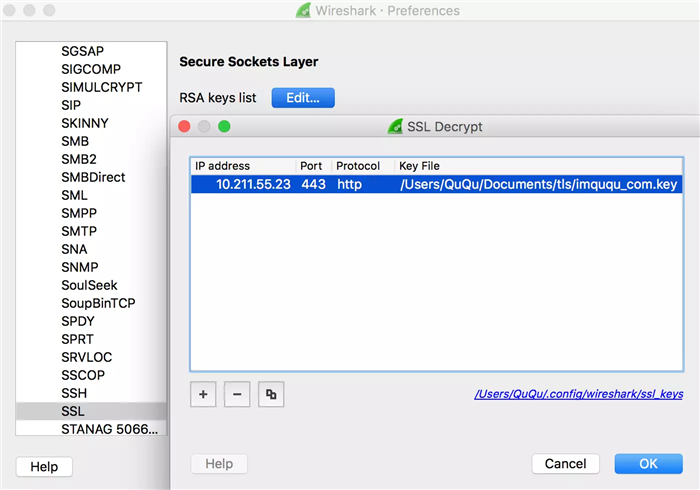Click Help in the Preferences window

click(44, 467)
